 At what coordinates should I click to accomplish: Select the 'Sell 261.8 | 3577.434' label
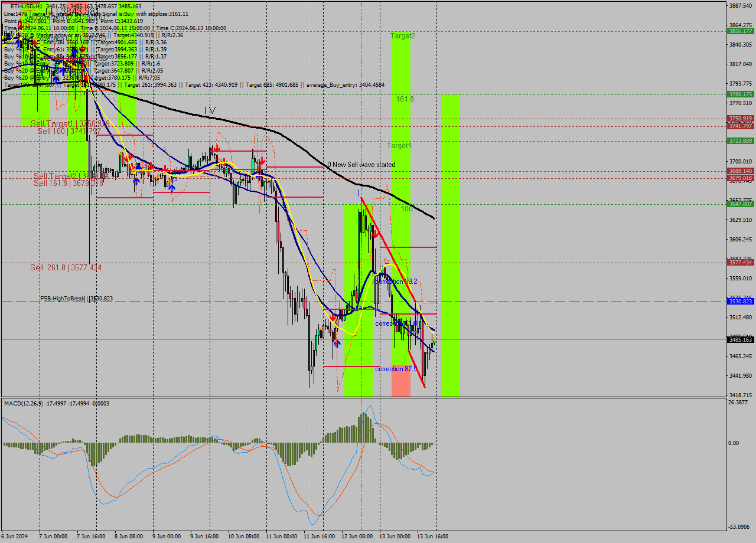(x=66, y=267)
